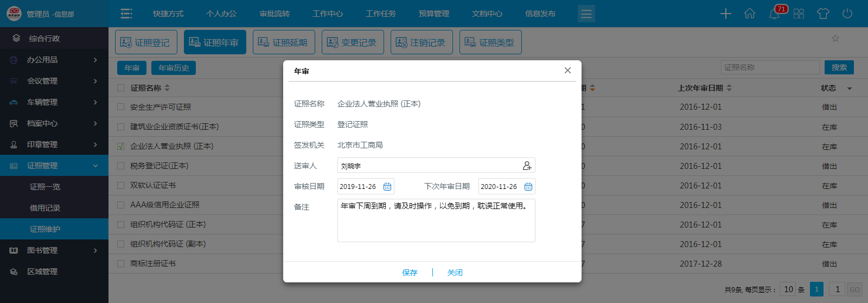
Task: Pick a reviewer with the person-add icon
Action: click(527, 166)
